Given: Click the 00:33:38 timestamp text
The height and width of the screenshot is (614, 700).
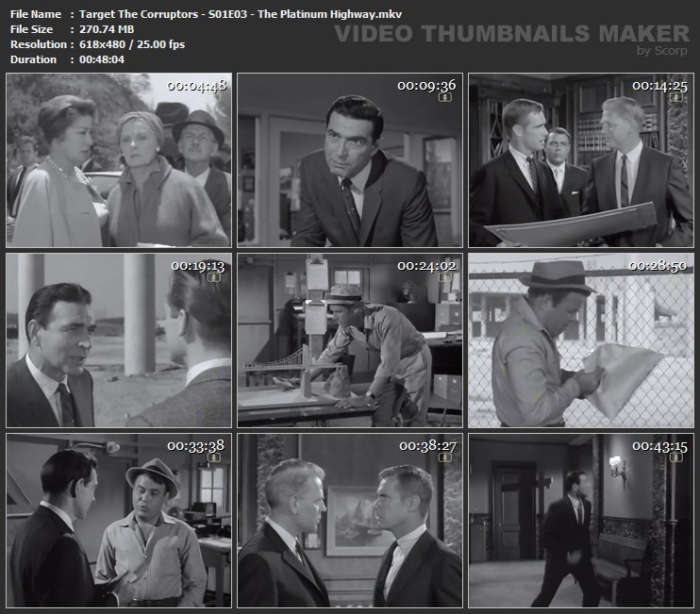Looking at the screenshot, I should pyautogui.click(x=196, y=446).
